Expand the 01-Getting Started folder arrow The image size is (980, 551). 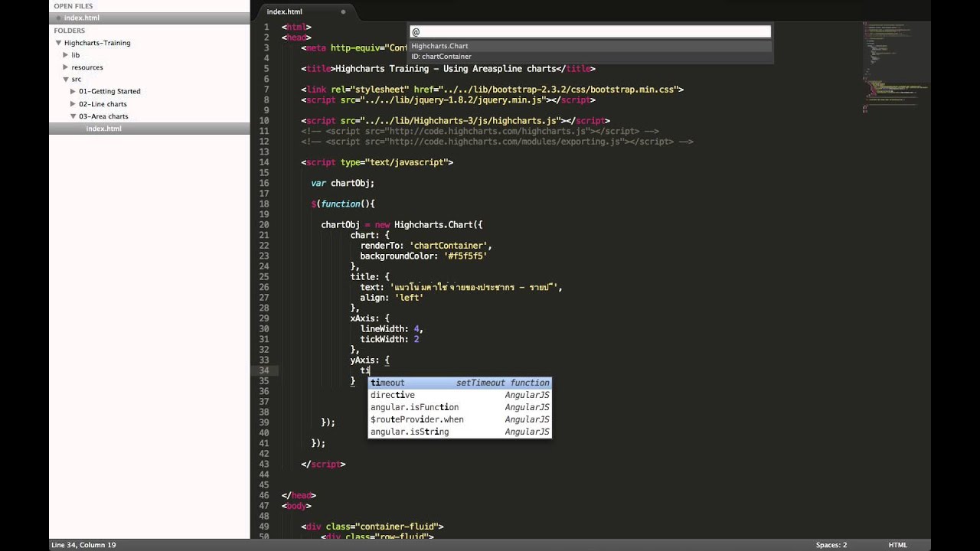[73, 91]
